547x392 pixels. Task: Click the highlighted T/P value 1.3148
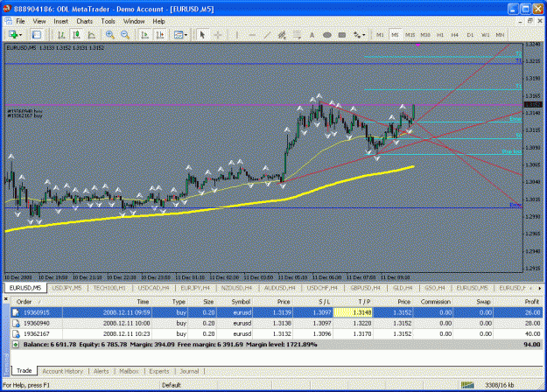coord(353,312)
